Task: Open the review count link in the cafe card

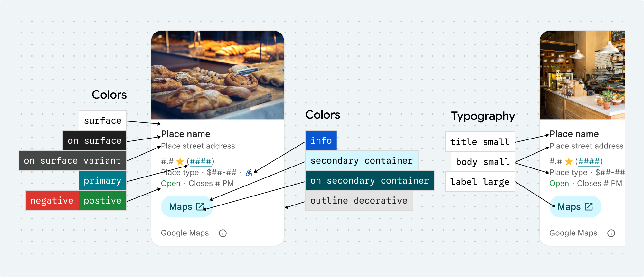Action: 589,161
